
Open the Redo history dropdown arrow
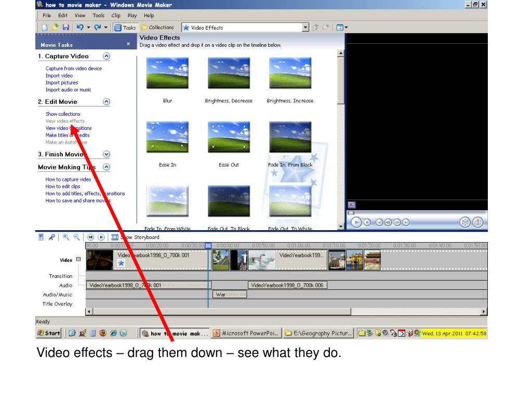pyautogui.click(x=106, y=28)
